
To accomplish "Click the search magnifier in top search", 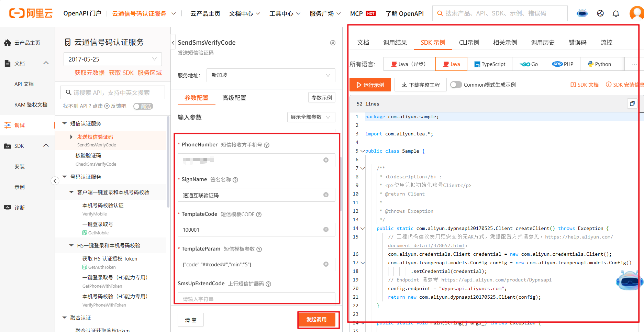I will (x=440, y=13).
